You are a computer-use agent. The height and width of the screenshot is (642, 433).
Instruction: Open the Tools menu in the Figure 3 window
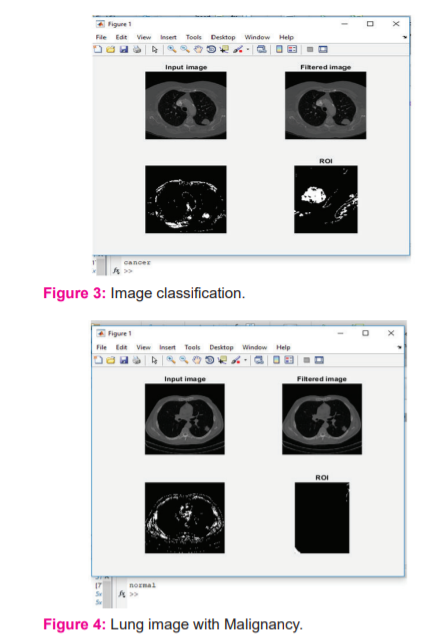coord(194,37)
